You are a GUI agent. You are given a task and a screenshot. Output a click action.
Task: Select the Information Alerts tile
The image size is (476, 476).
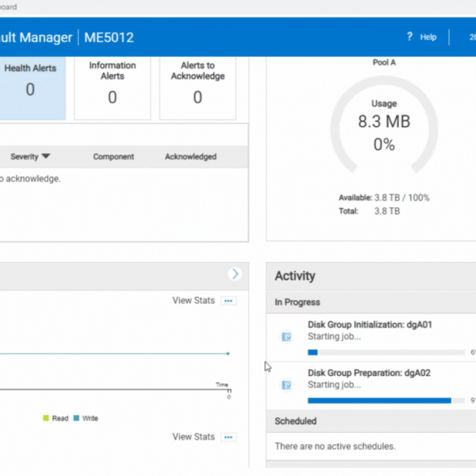(x=112, y=89)
